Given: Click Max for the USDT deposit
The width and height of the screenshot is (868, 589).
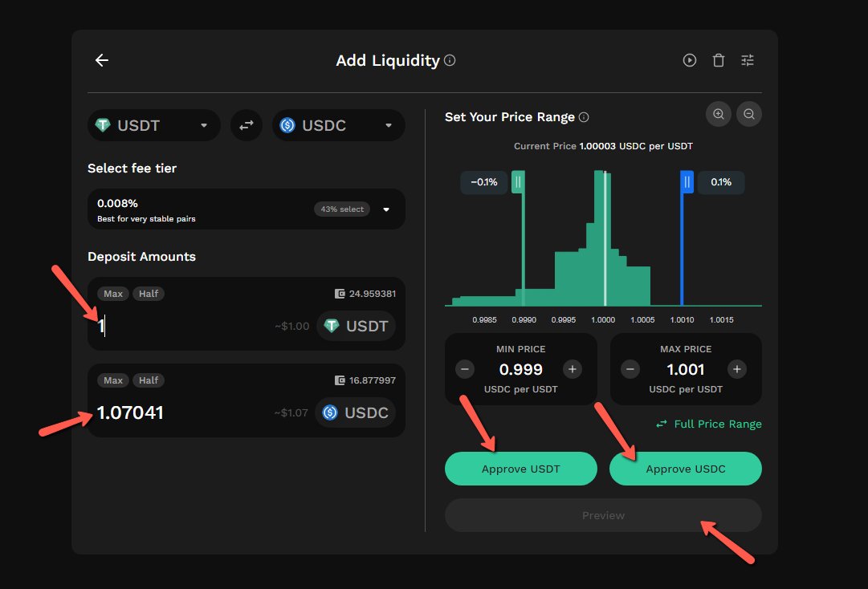Looking at the screenshot, I should pos(113,294).
